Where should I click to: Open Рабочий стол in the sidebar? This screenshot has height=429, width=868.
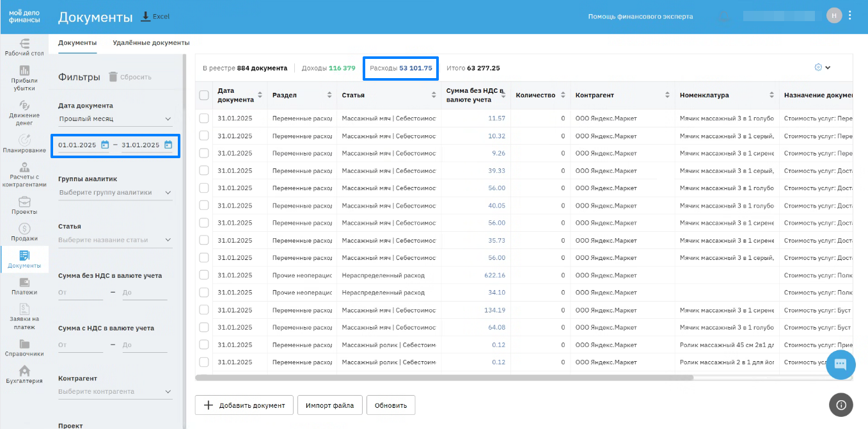tap(24, 47)
